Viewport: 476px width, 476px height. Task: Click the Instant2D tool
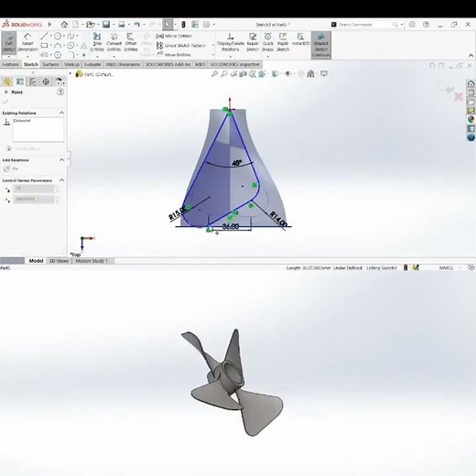(300, 39)
